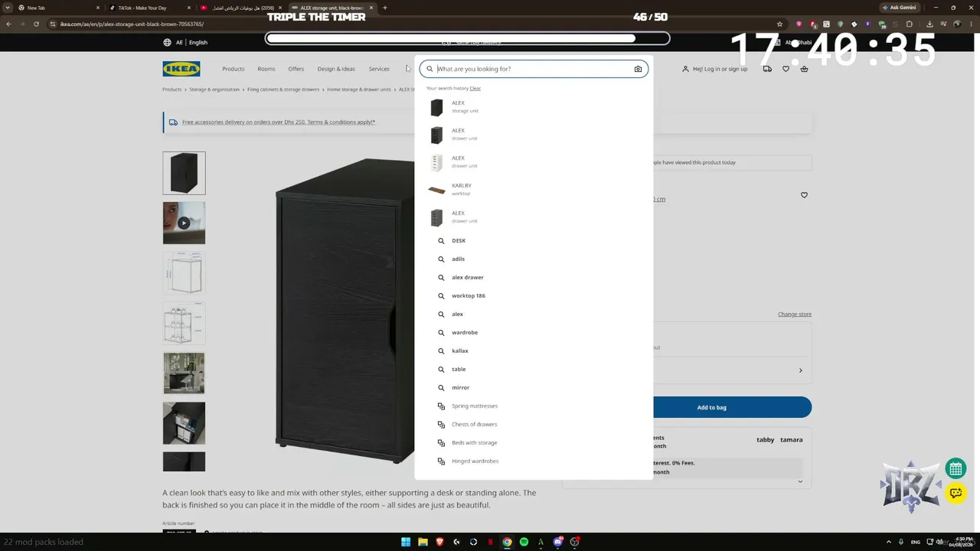Go to Storage & organisation breadcrumb
980x551 pixels.
(x=214, y=90)
